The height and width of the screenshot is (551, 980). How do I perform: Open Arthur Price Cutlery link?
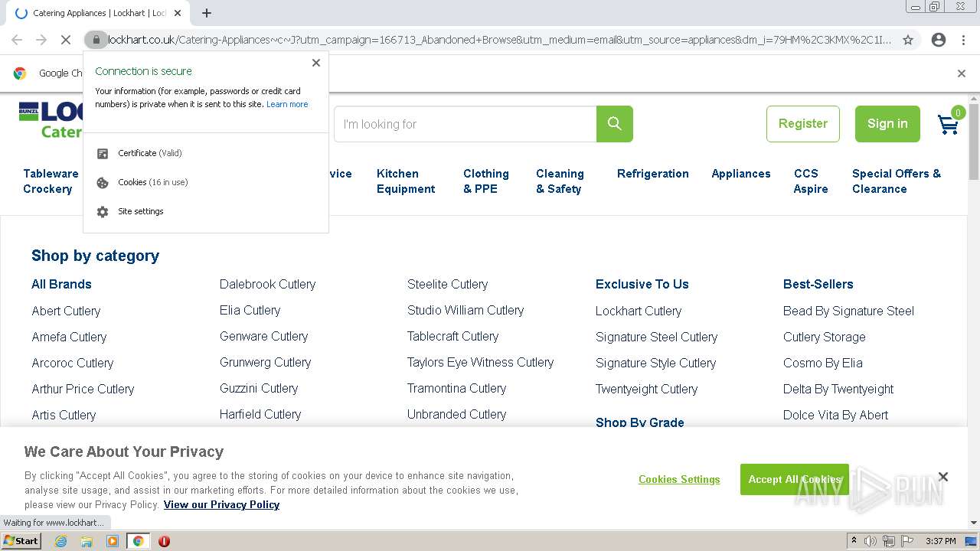83,389
